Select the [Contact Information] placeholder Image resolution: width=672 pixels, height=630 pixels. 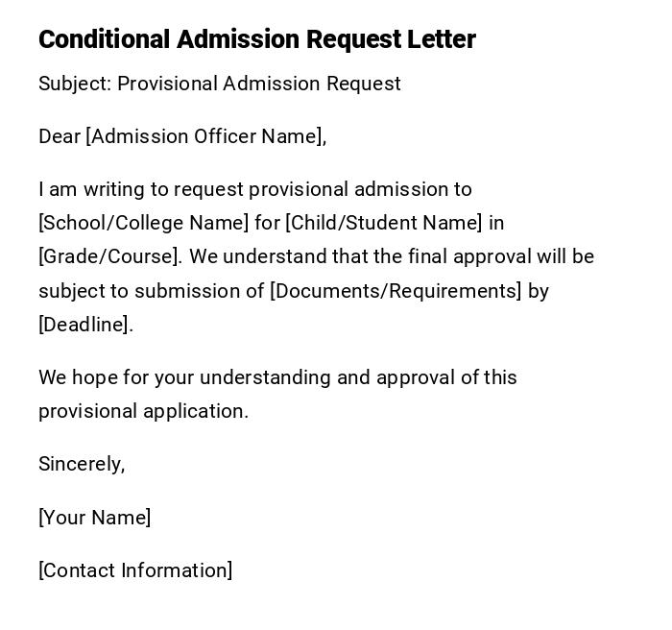tap(135, 570)
